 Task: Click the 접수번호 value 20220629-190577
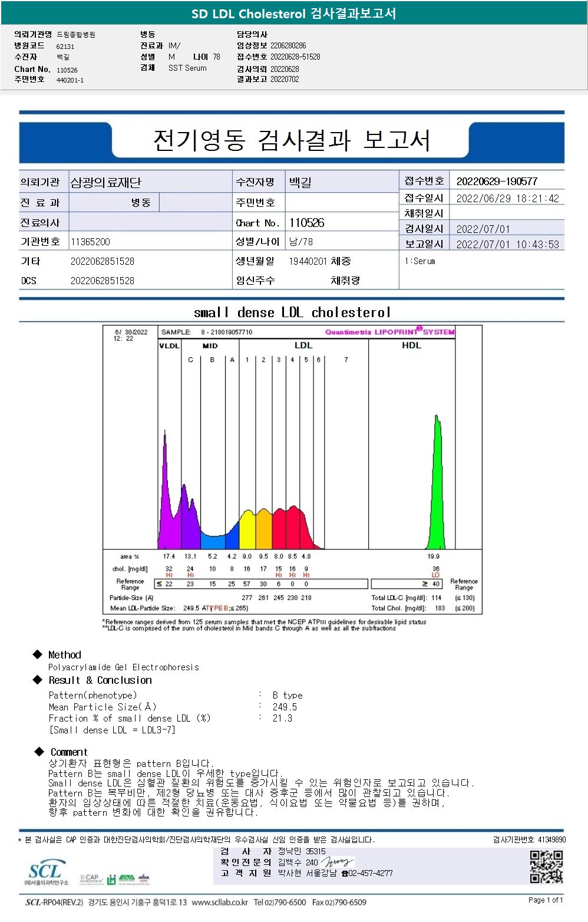[497, 182]
